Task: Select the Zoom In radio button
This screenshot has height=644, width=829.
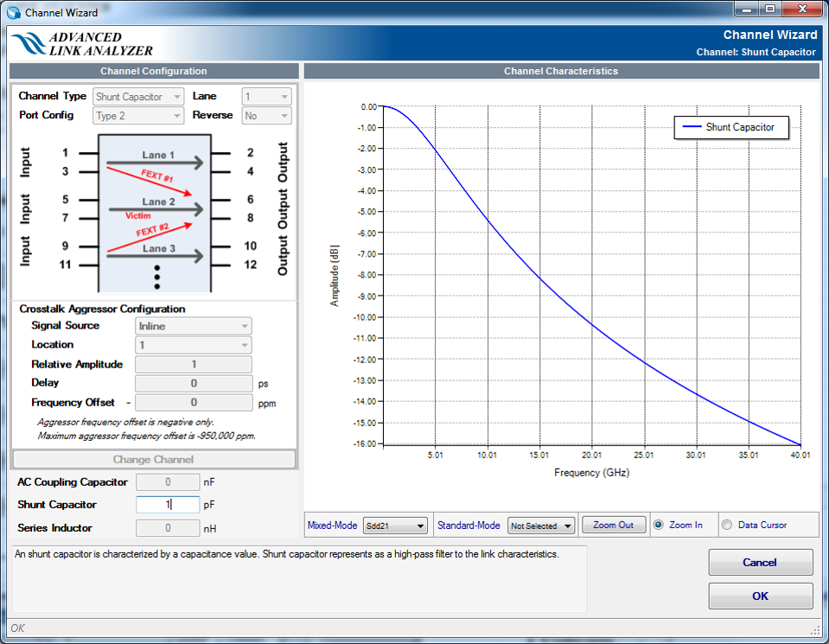Action: click(660, 525)
